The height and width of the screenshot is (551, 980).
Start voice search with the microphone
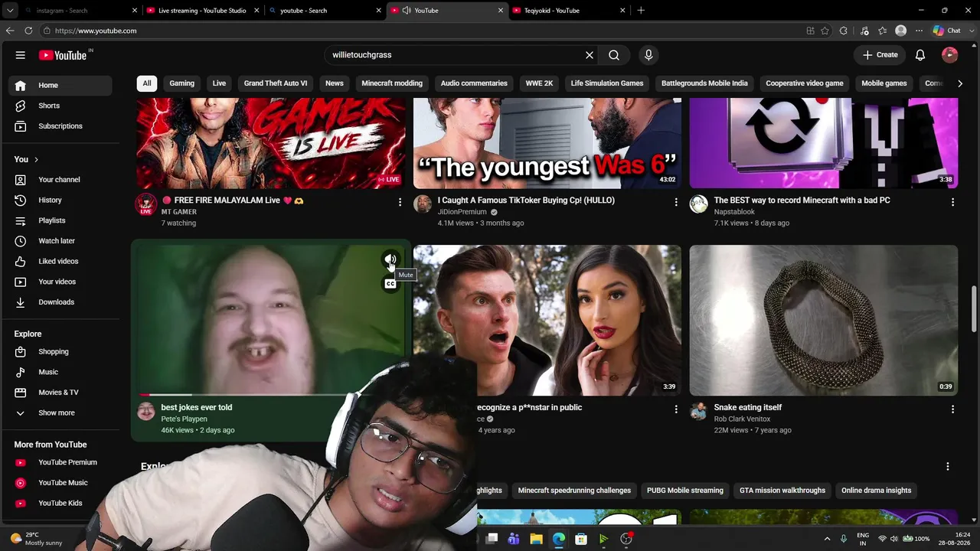coord(648,55)
